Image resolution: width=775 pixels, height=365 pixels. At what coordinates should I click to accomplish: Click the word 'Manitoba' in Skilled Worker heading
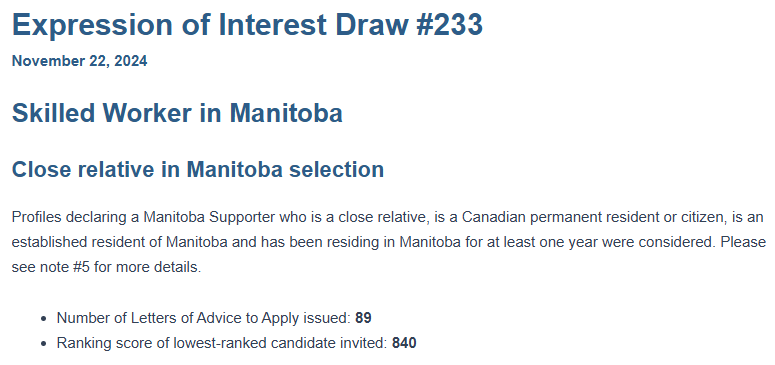click(x=286, y=113)
